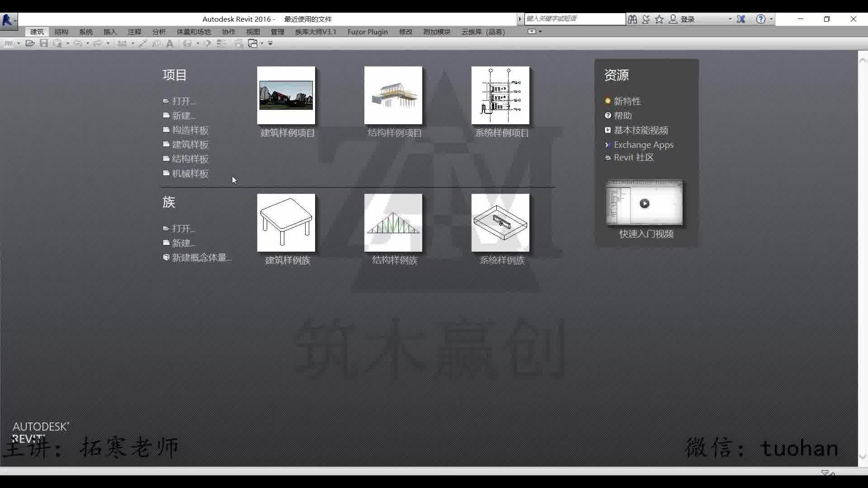Screen dimensions: 868x488
Task: Play the quick start video
Action: point(644,203)
